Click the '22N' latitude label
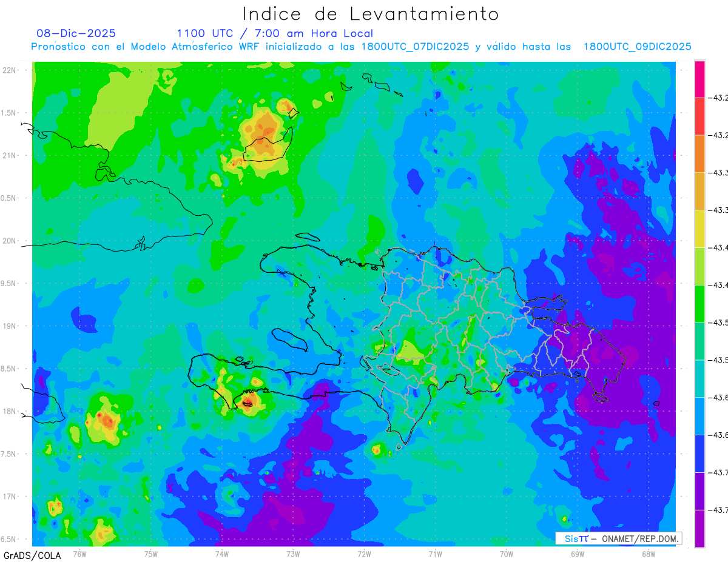Image resolution: width=728 pixels, height=562 pixels. click(x=9, y=70)
